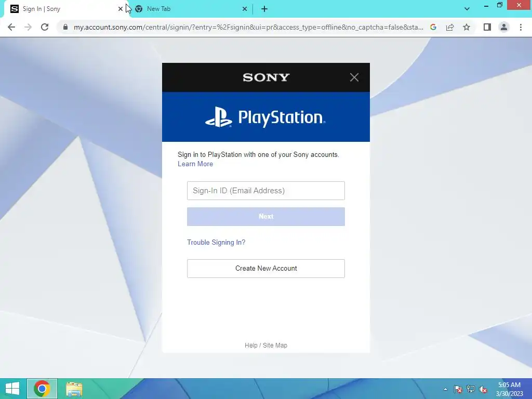This screenshot has width=532, height=399.
Task: Click the muted volume tray icon
Action: 483,389
